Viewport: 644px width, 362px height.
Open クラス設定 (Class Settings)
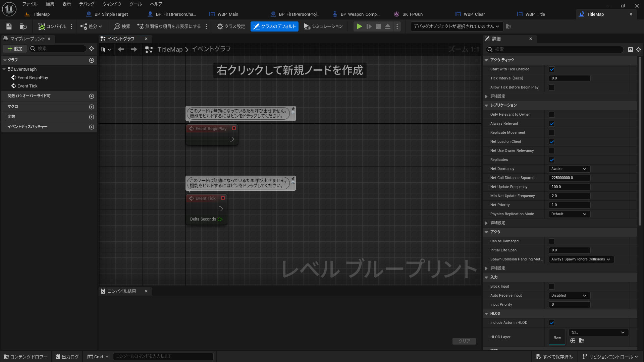231,26
